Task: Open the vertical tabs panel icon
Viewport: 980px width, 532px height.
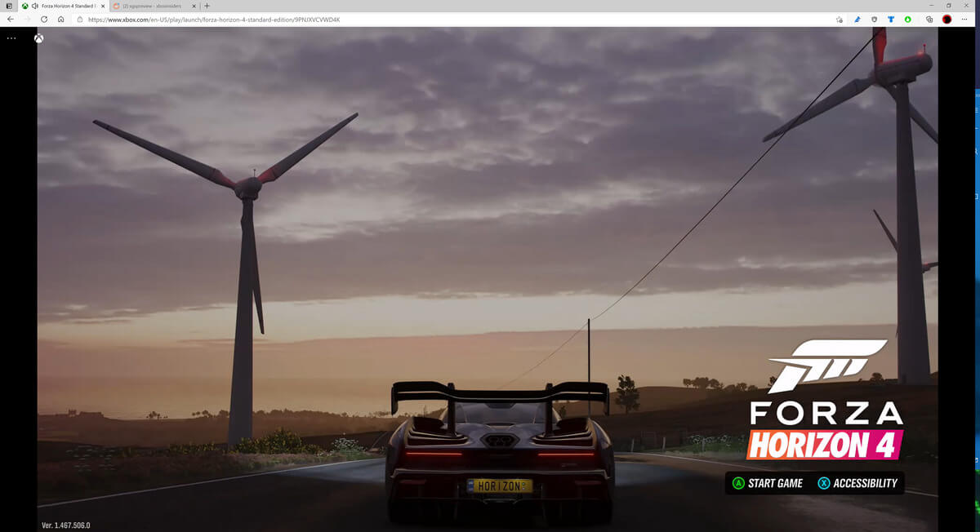Action: pos(8,6)
